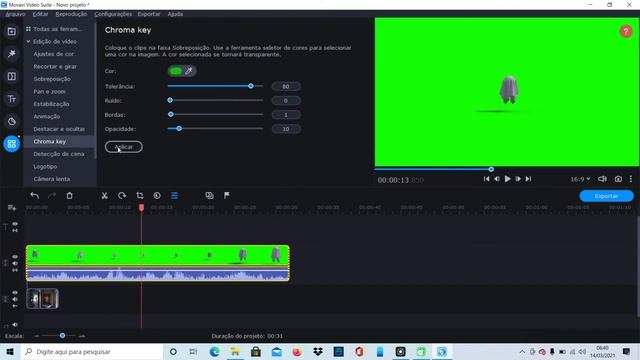Screen dimensions: 640x360
Task: Open the crop tool icon
Action: pos(140,196)
